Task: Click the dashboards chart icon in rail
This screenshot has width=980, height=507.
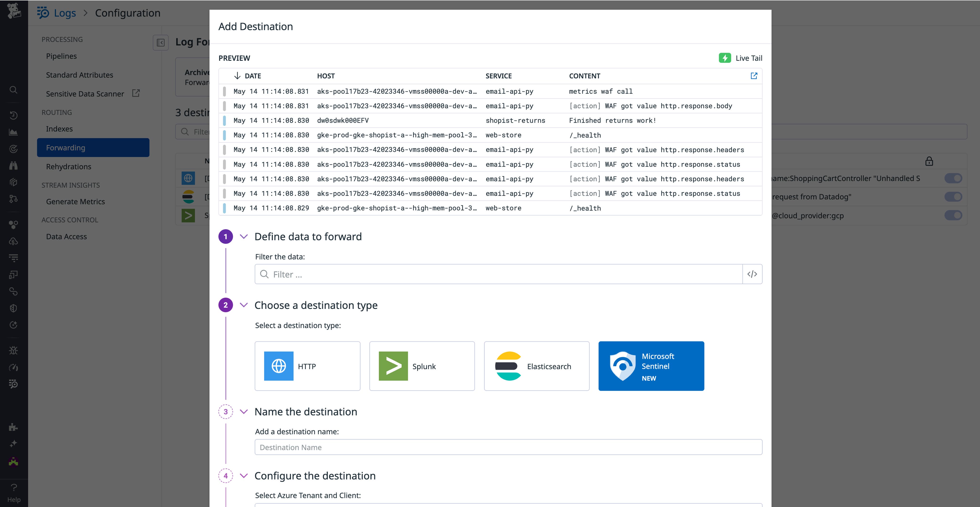Action: (x=13, y=132)
